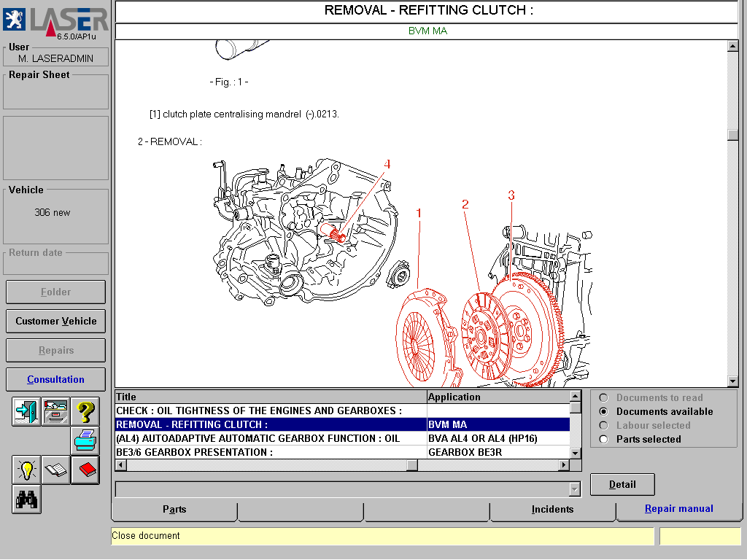
Task: Click the 'M. LASERADMIN' user field
Action: click(x=55, y=58)
